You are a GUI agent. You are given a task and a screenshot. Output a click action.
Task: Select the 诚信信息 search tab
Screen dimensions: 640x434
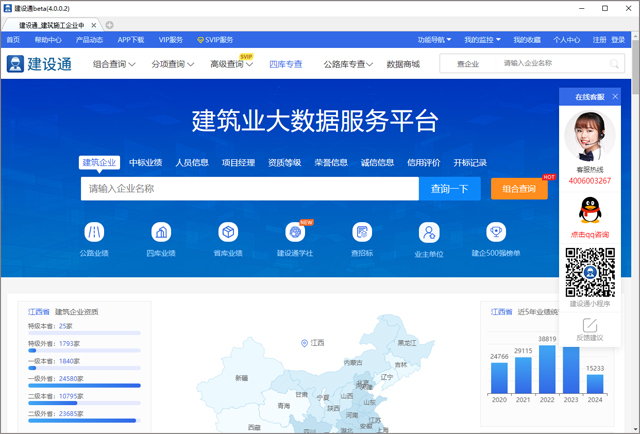coord(377,162)
